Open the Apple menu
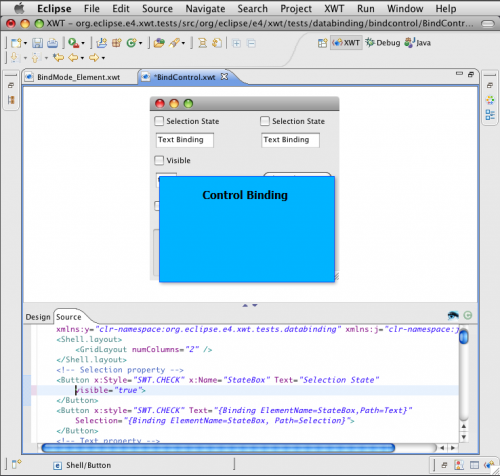 click(x=19, y=8)
